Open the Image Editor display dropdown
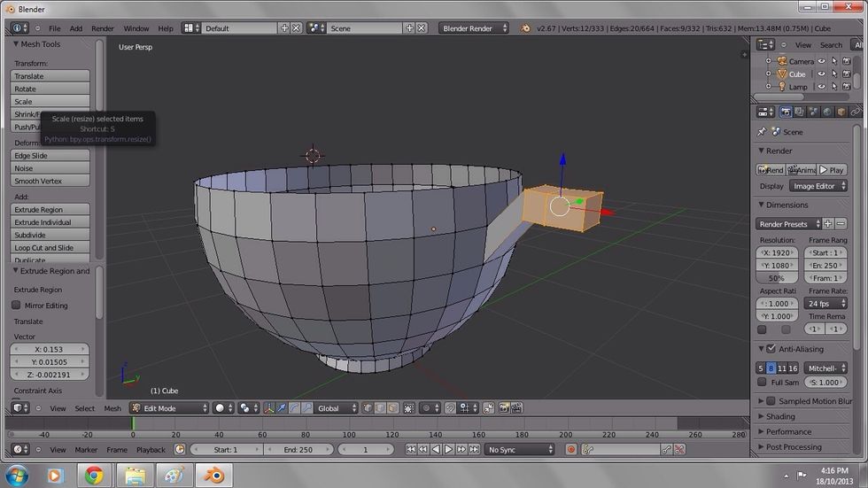Image resolution: width=868 pixels, height=488 pixels. pos(818,186)
